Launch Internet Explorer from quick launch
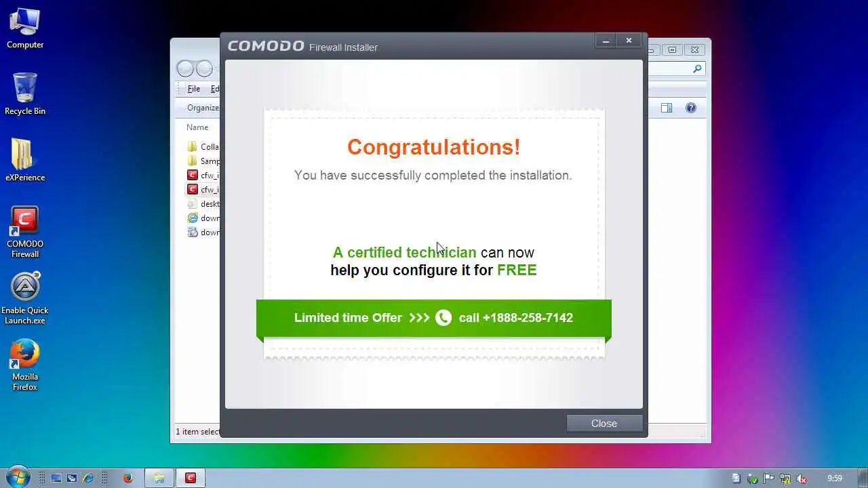This screenshot has width=868, height=488. 87,478
